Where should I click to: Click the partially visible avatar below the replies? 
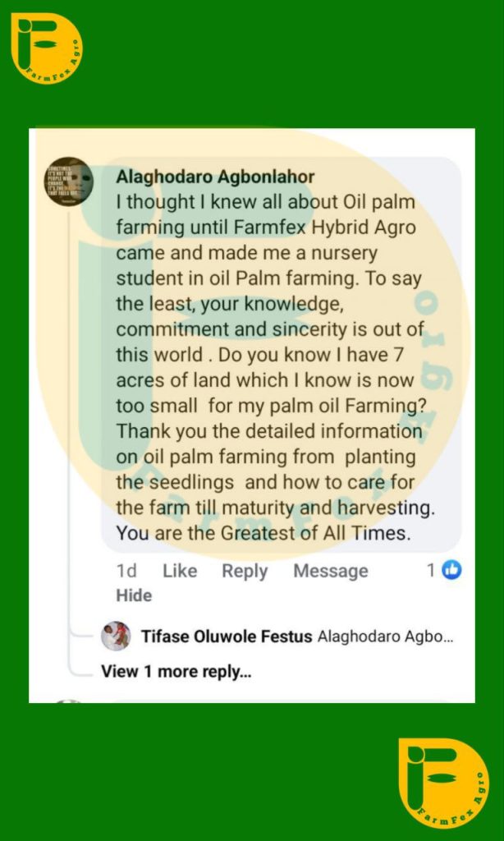click(68, 702)
